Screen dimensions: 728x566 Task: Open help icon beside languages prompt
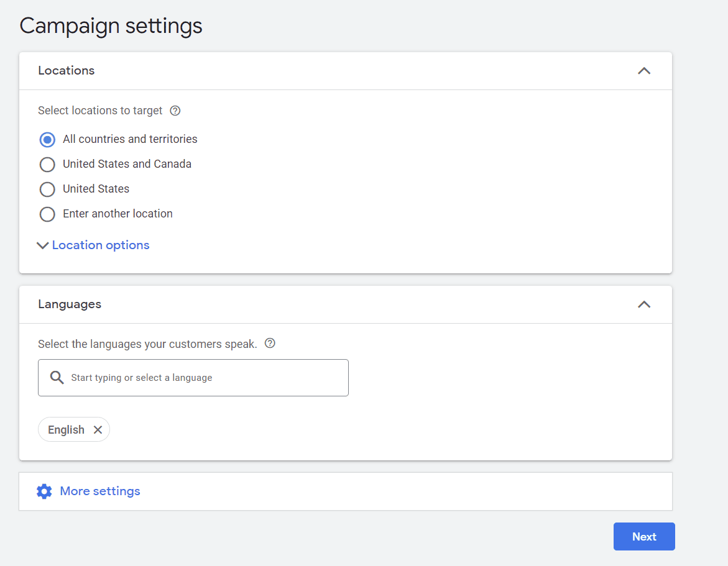(270, 344)
